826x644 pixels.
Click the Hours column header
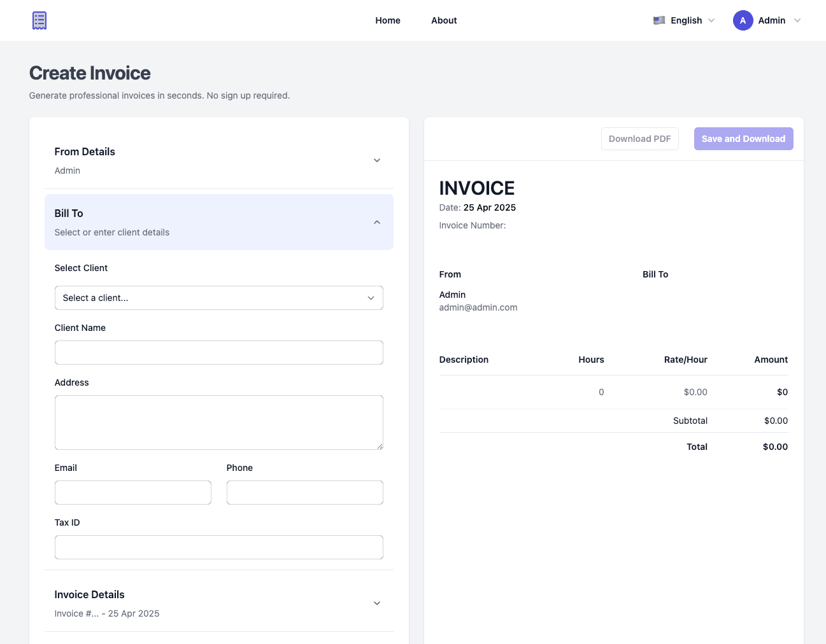click(x=591, y=360)
